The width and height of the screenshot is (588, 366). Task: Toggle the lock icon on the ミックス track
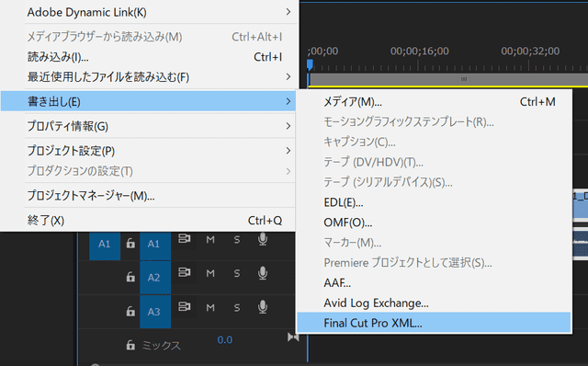pos(130,345)
